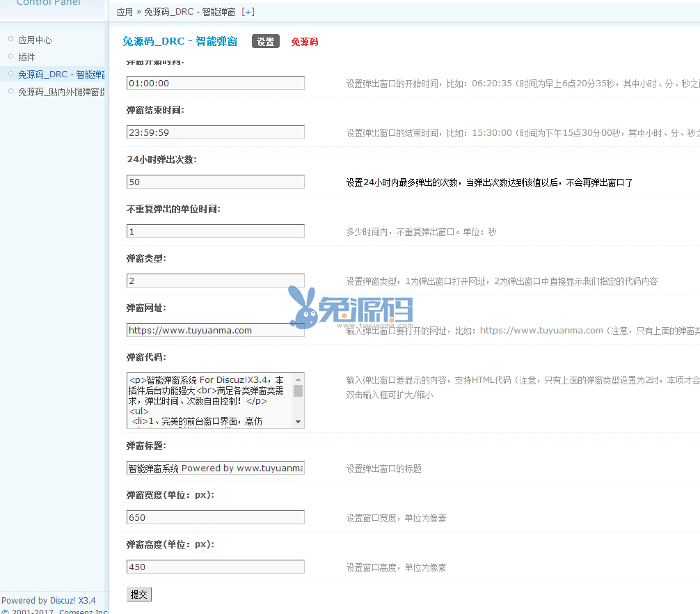Open 免源码_贴内外链弹窗 sidebar item
Screen dimensions: 700x614
[61, 92]
